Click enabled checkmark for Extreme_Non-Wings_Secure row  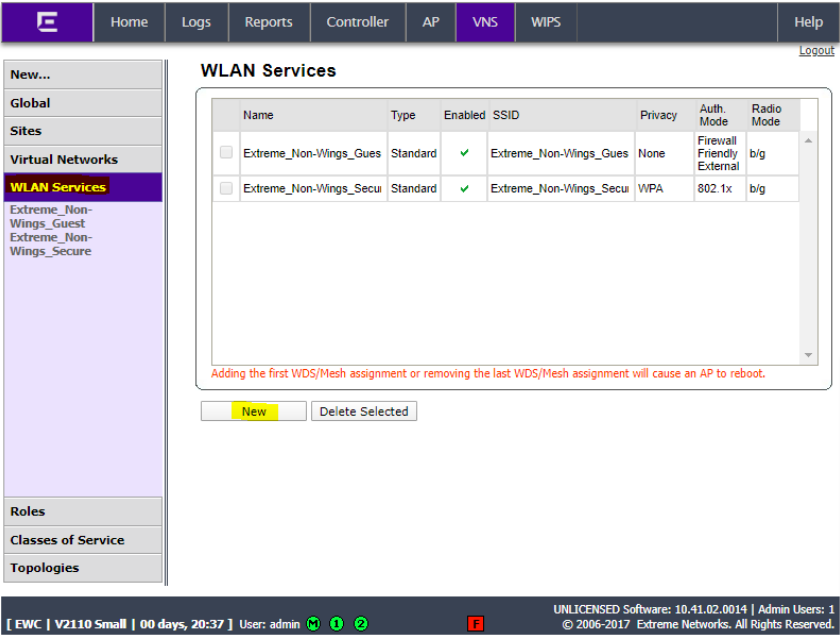tap(464, 189)
